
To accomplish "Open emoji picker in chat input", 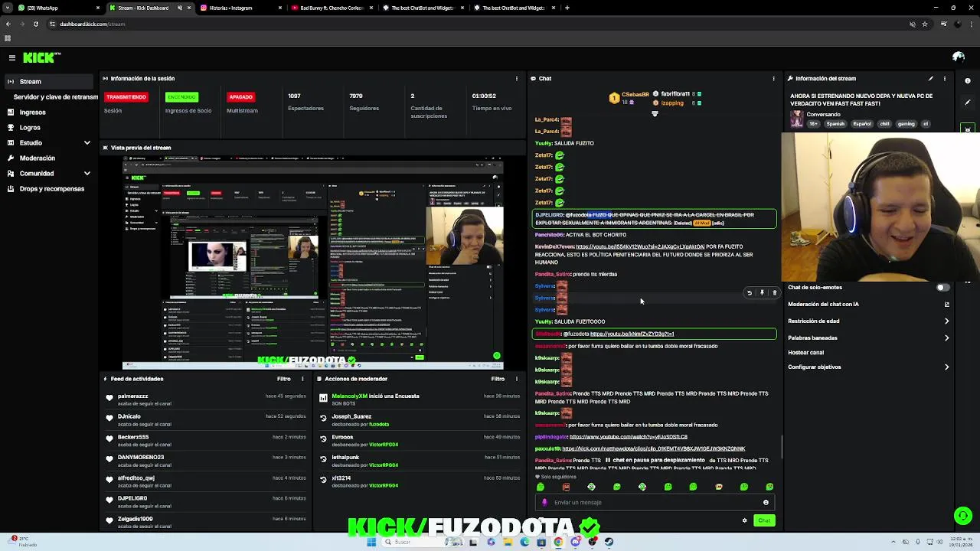I will (766, 503).
